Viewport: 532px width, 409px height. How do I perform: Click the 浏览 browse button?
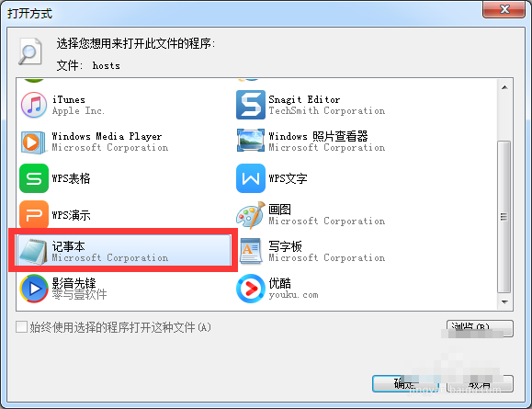(480, 328)
